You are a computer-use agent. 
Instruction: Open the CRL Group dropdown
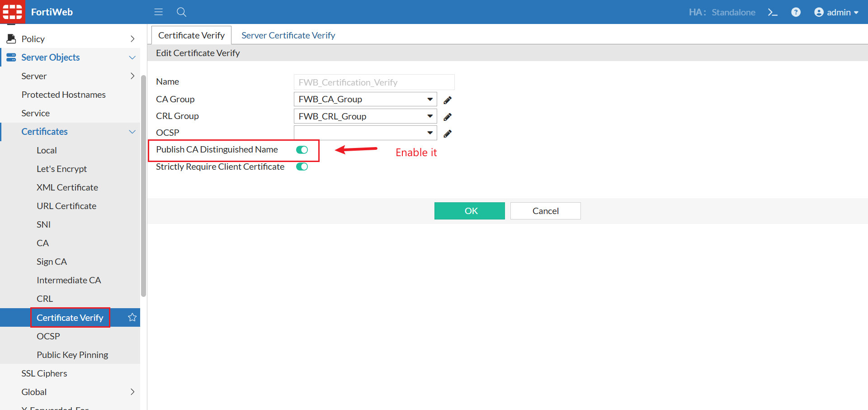365,116
